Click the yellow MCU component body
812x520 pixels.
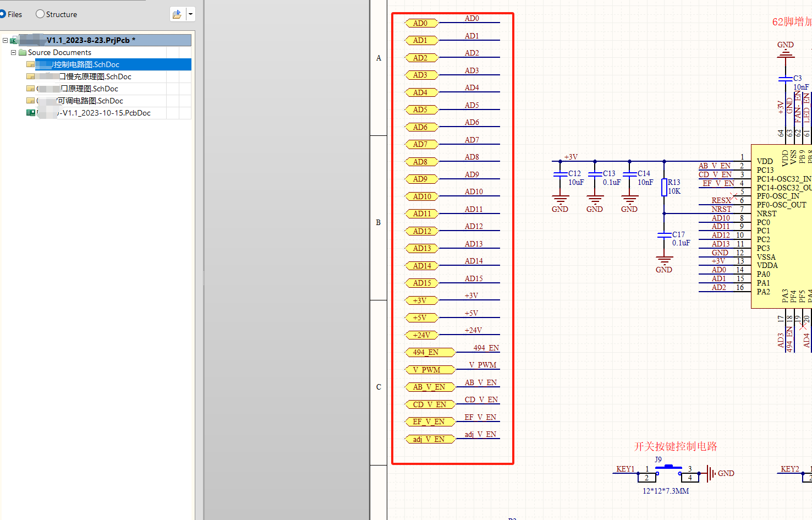781,226
